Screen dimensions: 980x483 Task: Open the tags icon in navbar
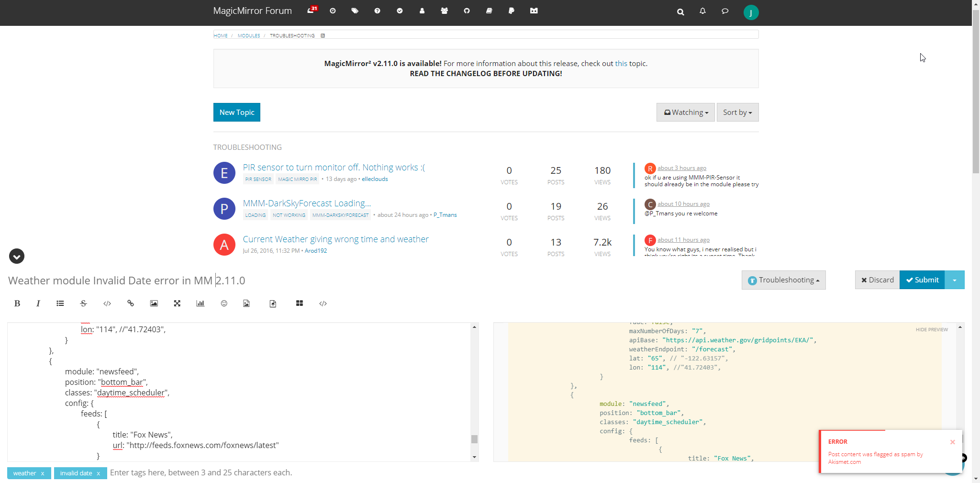point(355,11)
